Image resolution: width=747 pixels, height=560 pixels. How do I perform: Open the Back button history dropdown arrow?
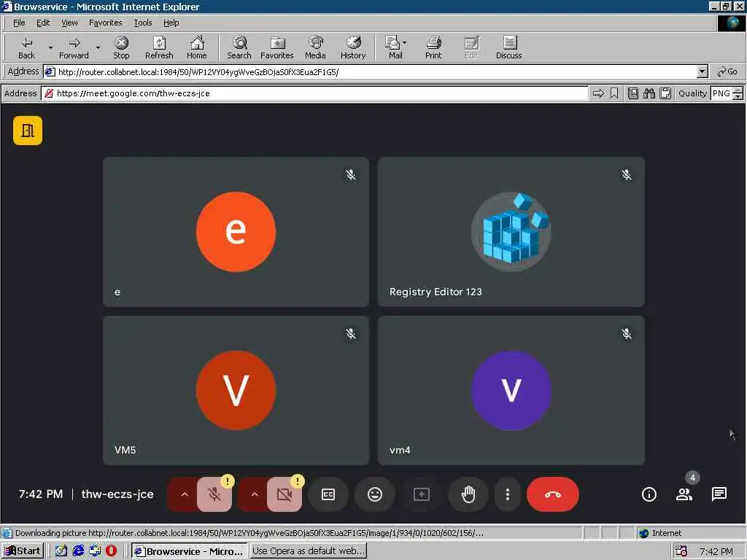[50, 47]
